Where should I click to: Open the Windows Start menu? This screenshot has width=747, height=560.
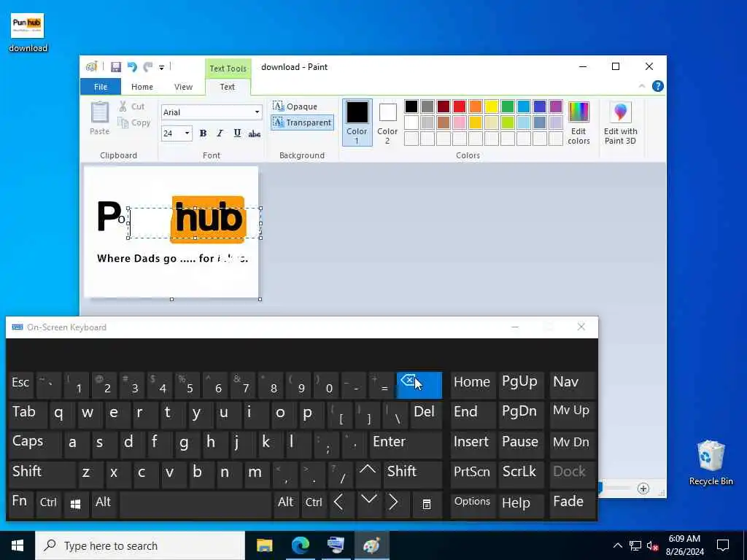[18, 545]
